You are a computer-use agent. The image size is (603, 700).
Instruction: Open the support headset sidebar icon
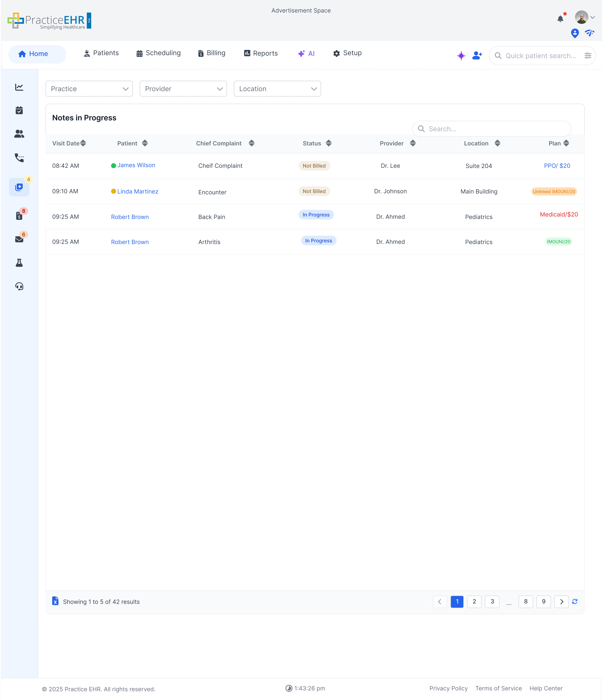pos(19,286)
